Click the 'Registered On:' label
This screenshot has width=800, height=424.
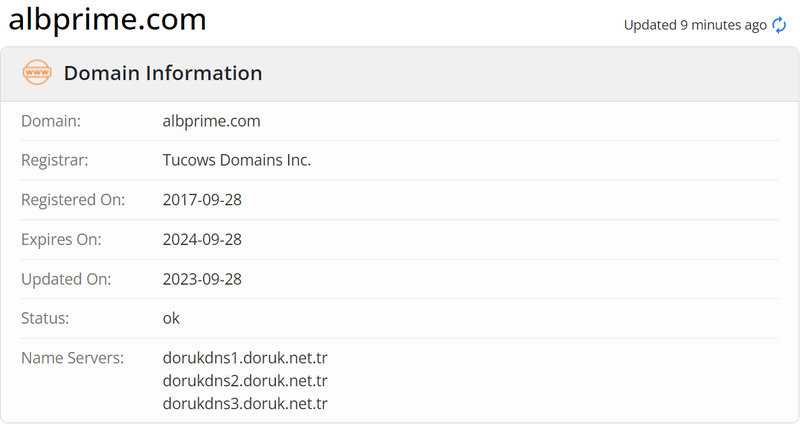pyautogui.click(x=73, y=199)
